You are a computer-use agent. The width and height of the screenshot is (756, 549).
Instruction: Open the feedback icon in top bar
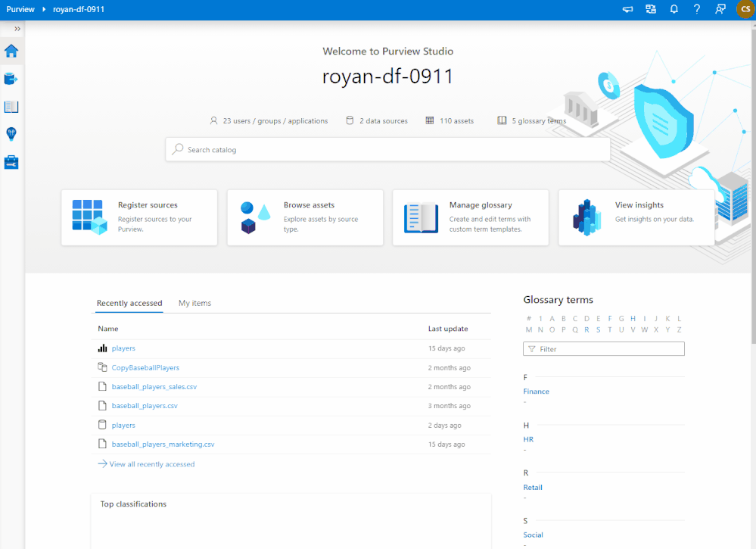click(720, 9)
